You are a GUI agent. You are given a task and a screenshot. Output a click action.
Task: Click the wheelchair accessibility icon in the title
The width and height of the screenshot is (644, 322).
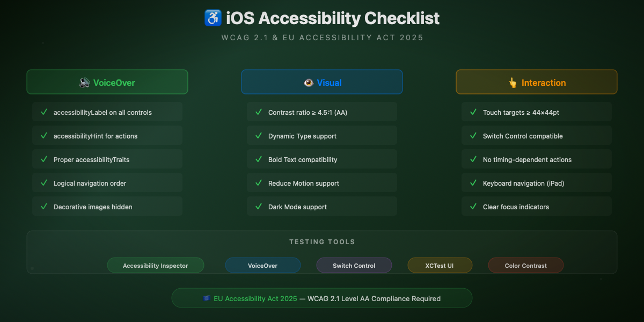click(x=213, y=18)
